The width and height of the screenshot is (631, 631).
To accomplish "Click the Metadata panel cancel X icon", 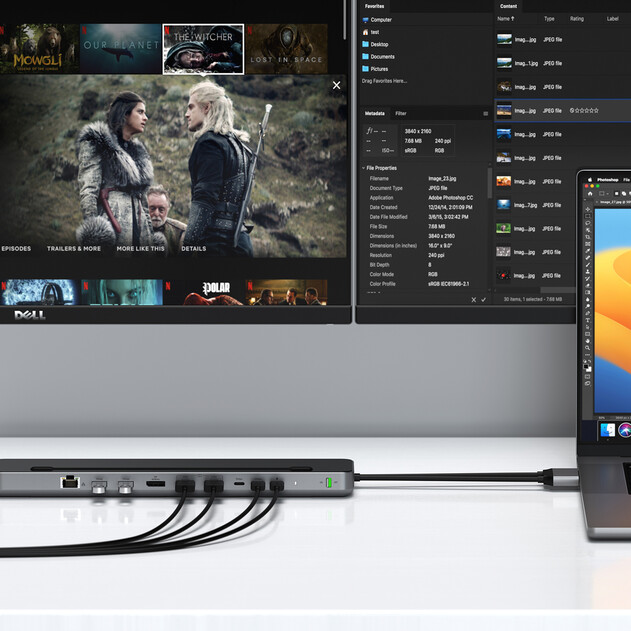I will tap(473, 299).
